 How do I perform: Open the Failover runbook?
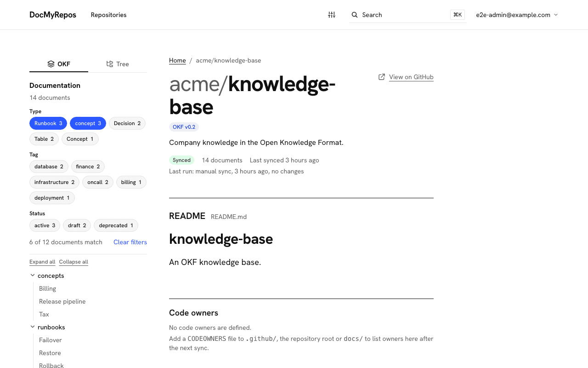51,340
